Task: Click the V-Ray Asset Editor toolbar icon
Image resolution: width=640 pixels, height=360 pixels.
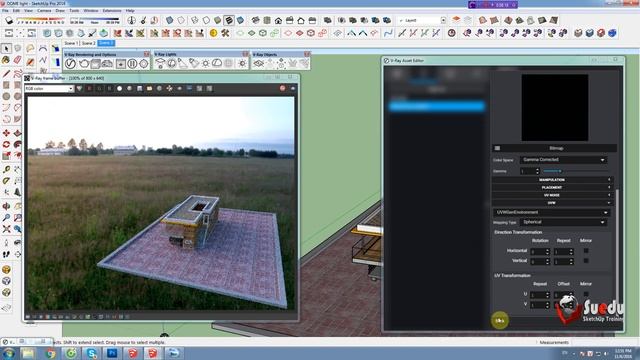Action: coord(71,64)
